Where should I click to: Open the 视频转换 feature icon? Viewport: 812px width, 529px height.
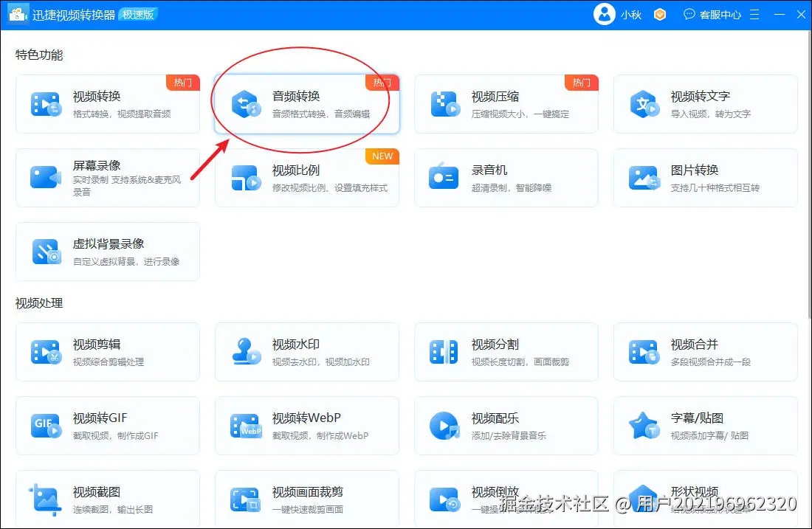point(46,104)
